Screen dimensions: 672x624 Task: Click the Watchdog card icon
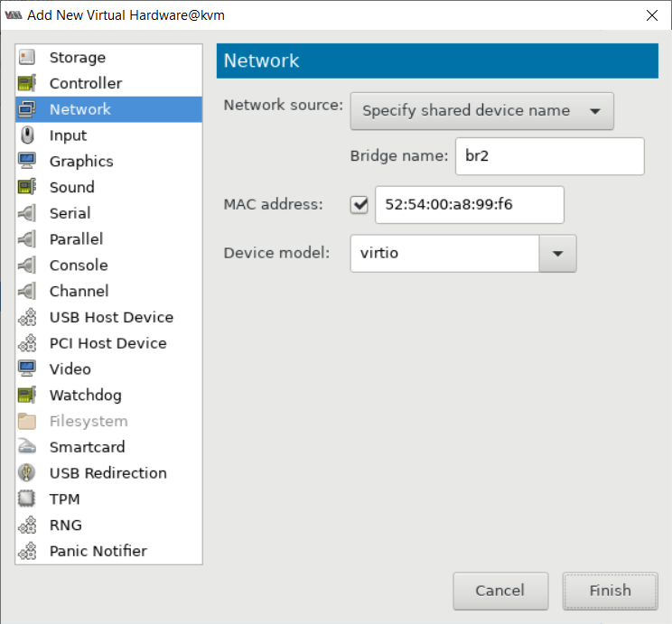click(27, 396)
